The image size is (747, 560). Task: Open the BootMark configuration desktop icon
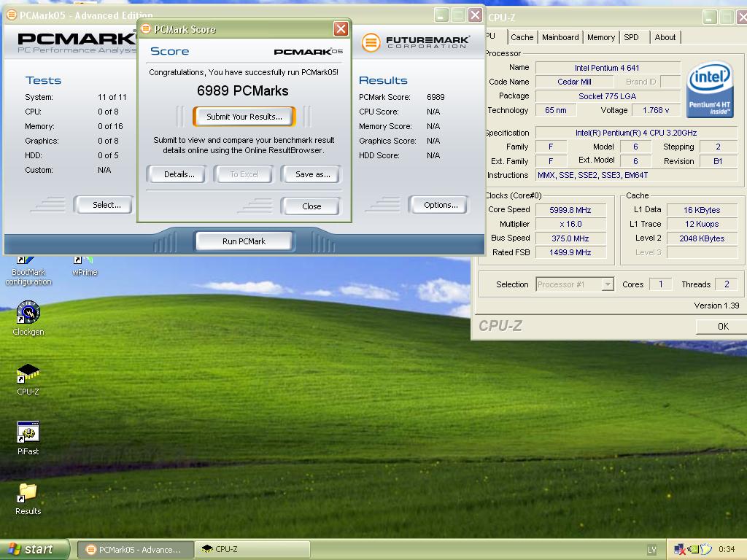[x=28, y=271]
